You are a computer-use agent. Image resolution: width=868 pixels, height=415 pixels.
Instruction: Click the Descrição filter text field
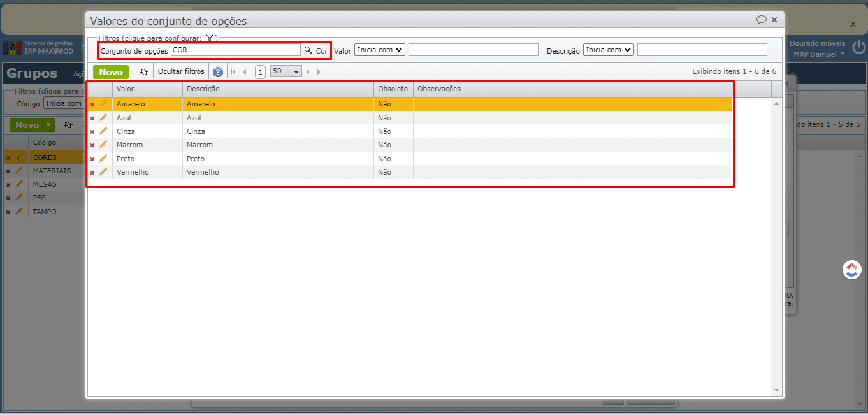point(702,50)
